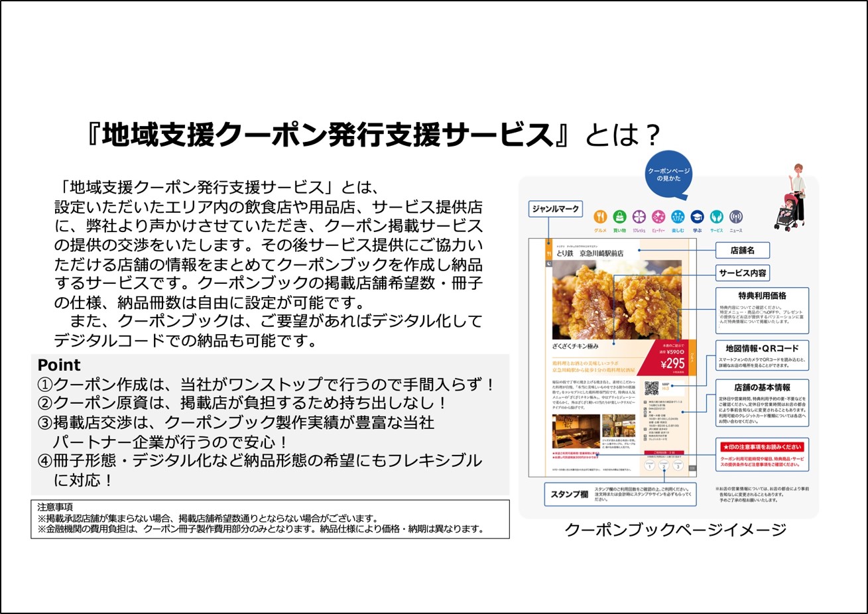
Task: Select the サービス内容 callout label
Action: pyautogui.click(x=742, y=273)
